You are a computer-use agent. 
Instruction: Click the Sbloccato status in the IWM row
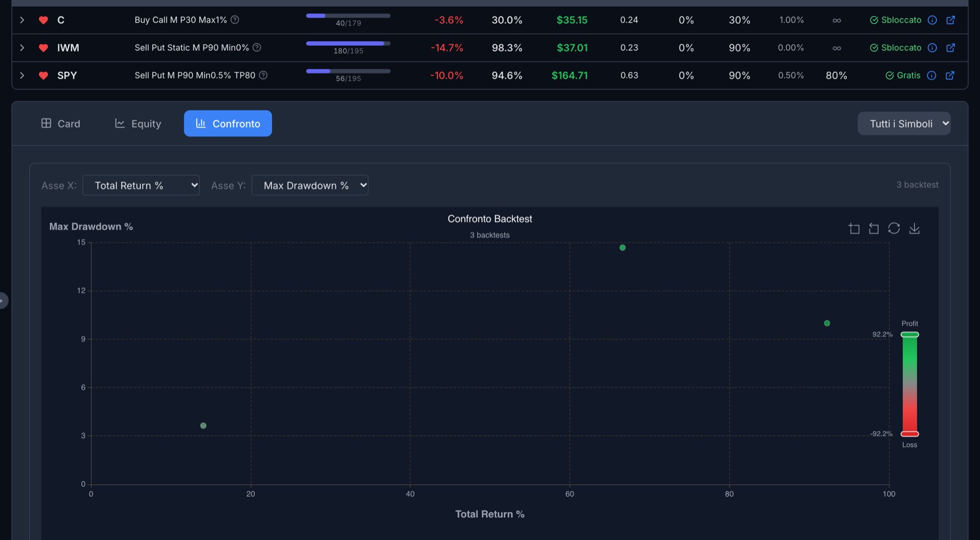coord(895,48)
